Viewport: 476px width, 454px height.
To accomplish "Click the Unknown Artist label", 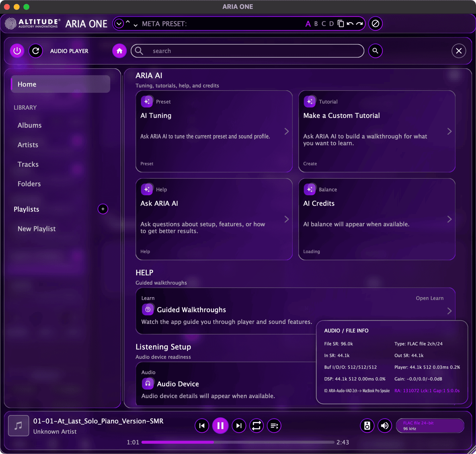I will click(x=55, y=432).
